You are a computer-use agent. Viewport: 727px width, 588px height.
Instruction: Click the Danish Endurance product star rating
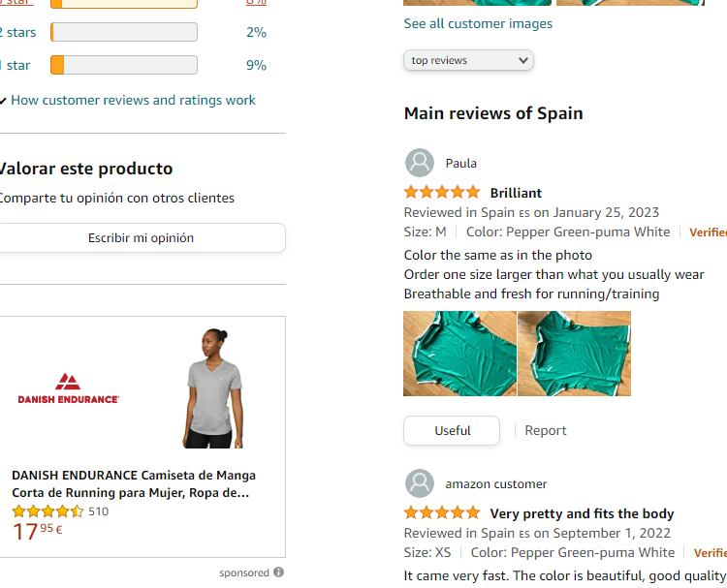click(47, 511)
